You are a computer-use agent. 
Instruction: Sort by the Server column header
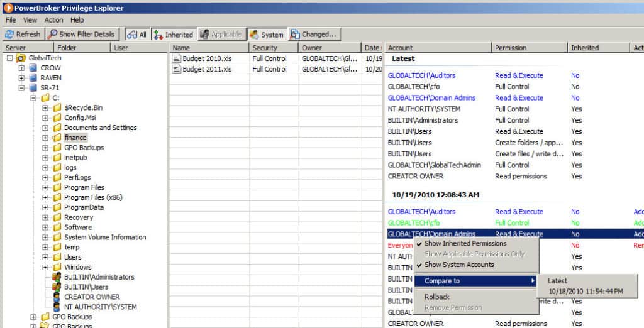click(x=27, y=48)
